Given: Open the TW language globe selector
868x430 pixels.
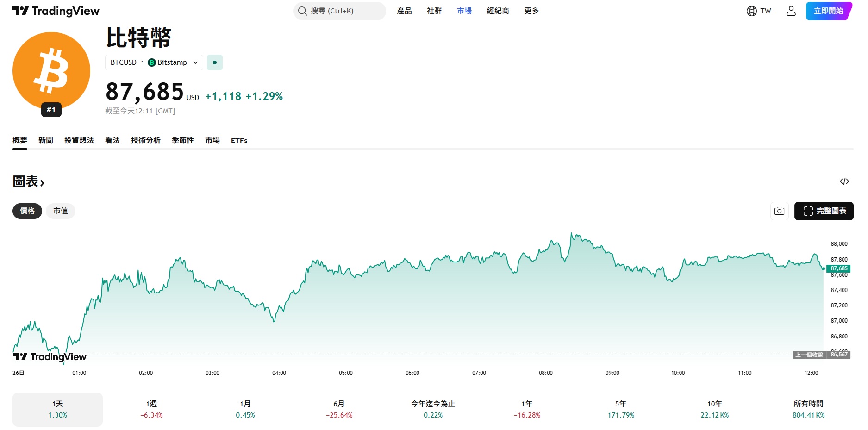Looking at the screenshot, I should coord(758,11).
